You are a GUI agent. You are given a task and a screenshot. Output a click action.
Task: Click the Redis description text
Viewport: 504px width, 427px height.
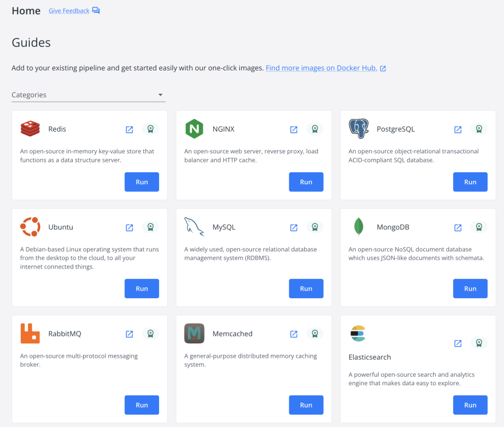pos(87,156)
